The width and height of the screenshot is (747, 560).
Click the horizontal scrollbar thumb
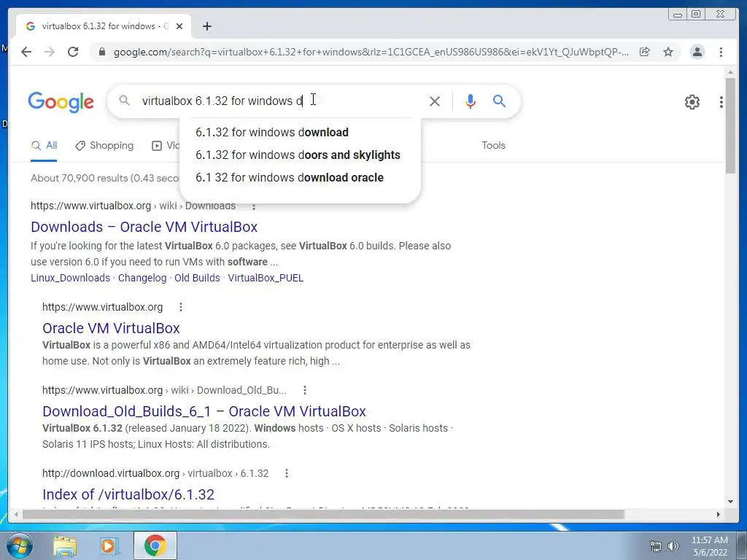pyautogui.click(x=323, y=515)
